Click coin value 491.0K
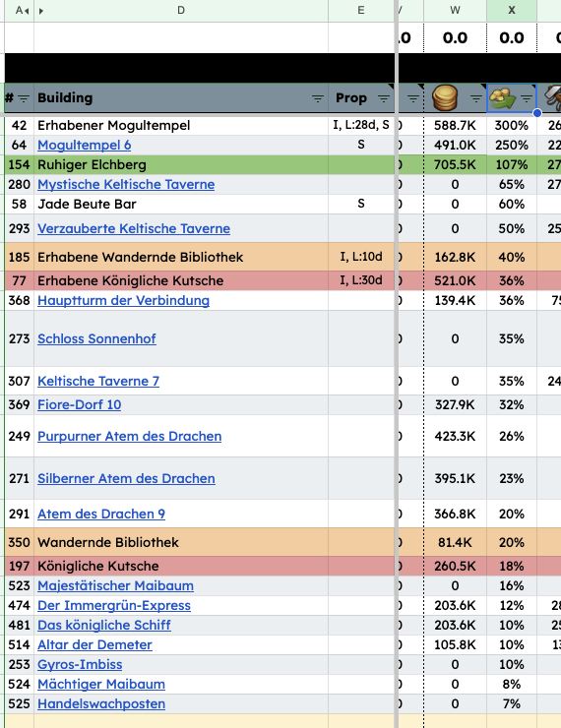 455,145
